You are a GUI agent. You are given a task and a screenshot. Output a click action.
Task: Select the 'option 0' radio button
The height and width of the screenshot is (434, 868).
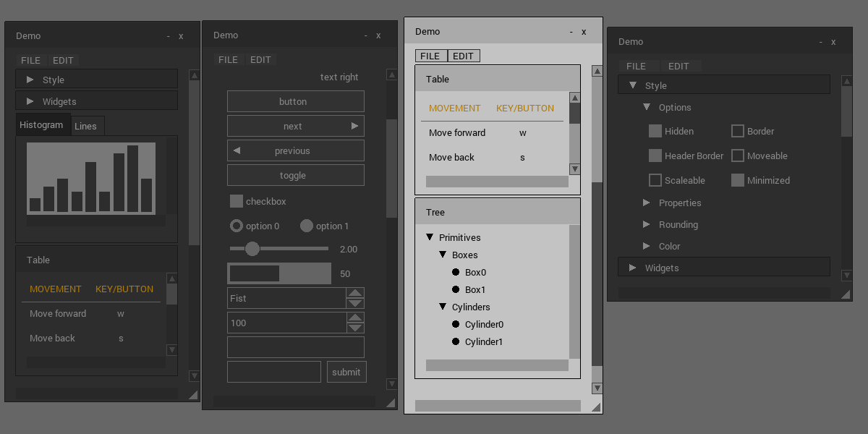click(x=237, y=226)
